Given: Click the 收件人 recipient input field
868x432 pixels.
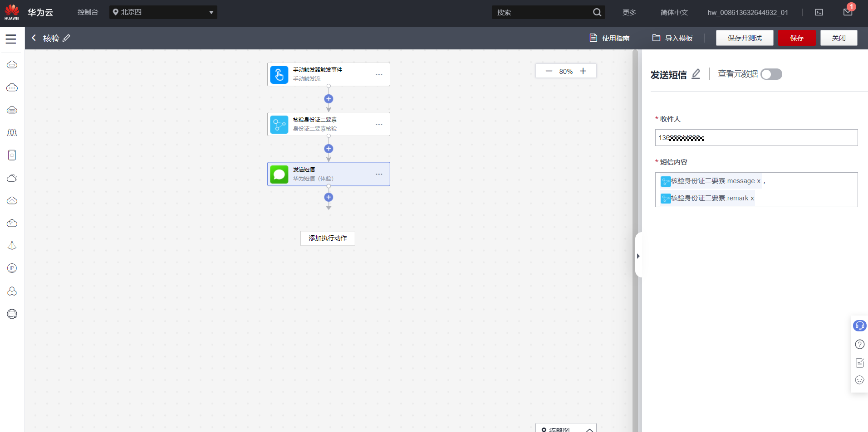Looking at the screenshot, I should (756, 138).
